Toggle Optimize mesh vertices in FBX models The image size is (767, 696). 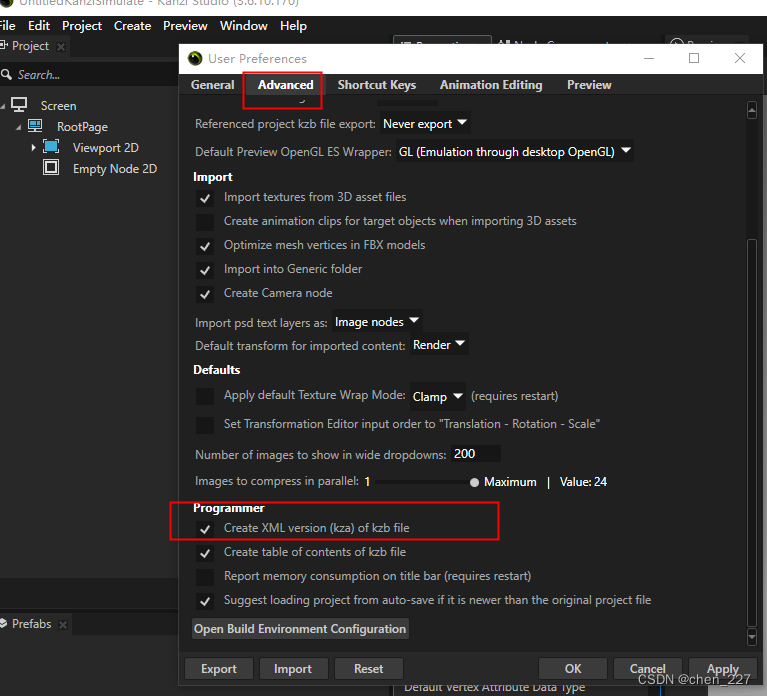click(205, 246)
